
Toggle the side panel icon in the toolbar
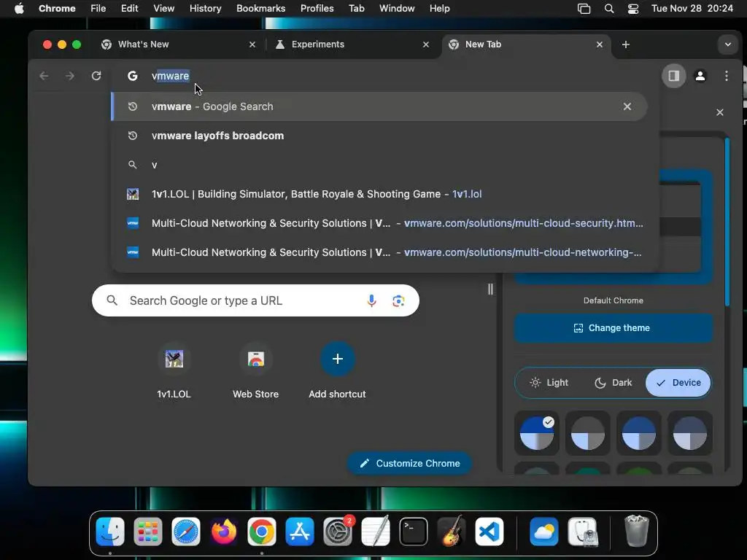673,76
